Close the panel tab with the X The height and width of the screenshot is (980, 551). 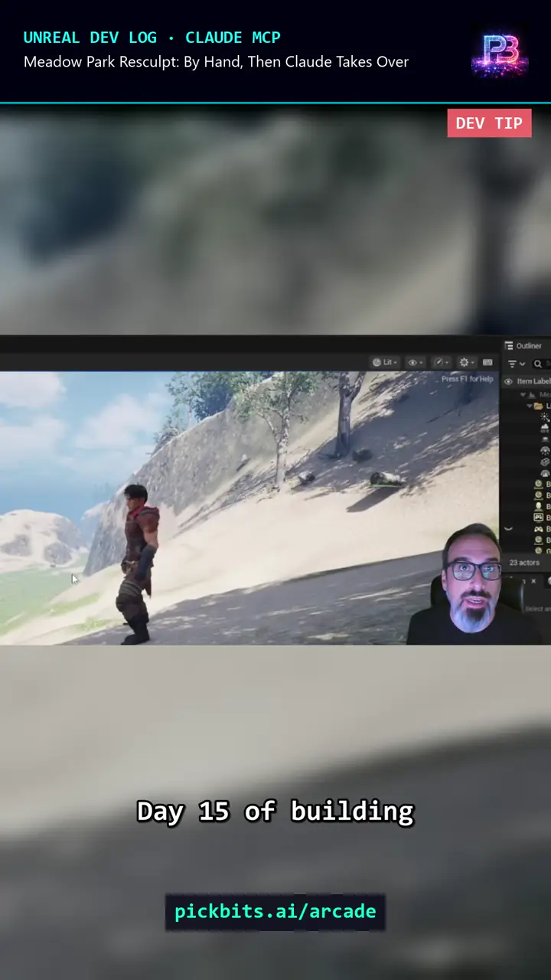coord(533,581)
